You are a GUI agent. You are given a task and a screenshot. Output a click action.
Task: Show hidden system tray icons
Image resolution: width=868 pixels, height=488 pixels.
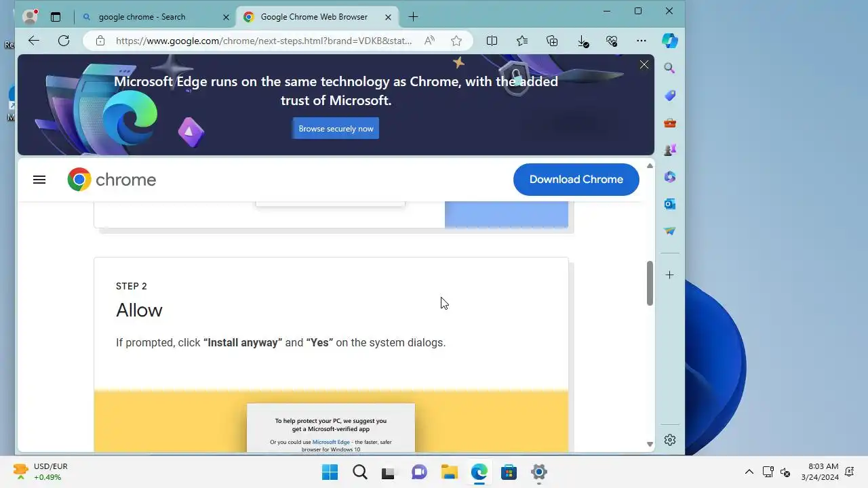[x=749, y=472]
